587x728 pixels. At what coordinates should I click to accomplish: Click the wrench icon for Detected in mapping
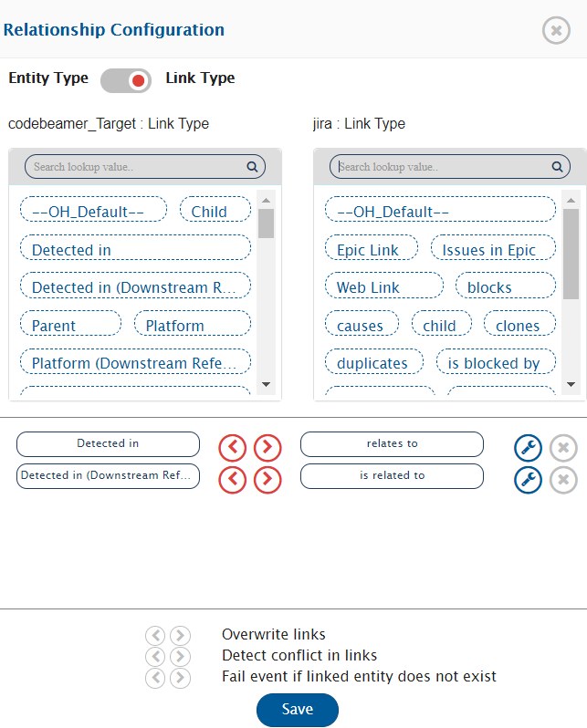[x=528, y=447]
